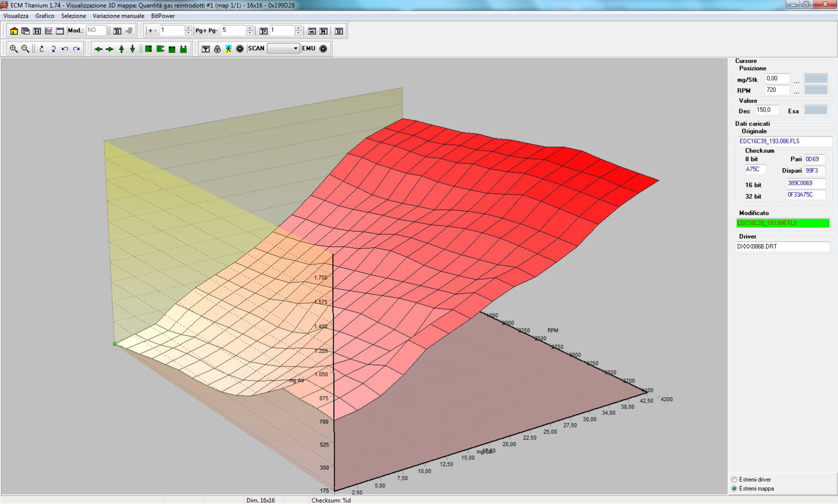Open the Variazione manuale menu

point(118,16)
